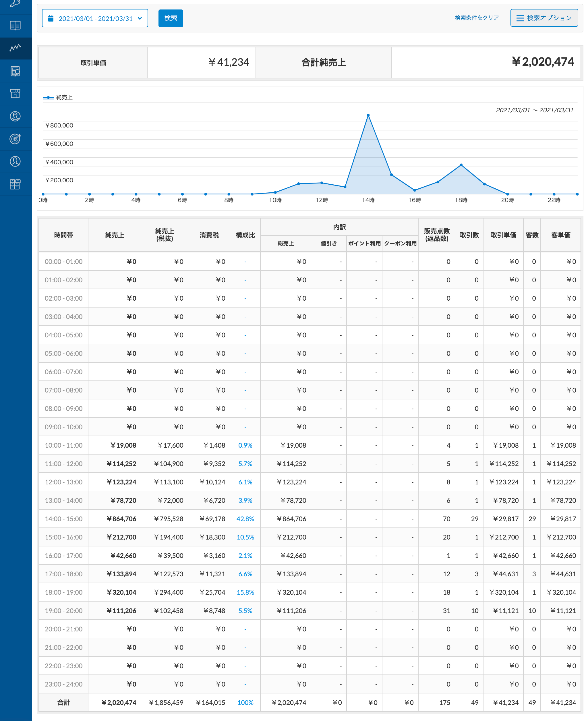This screenshot has height=721, width=588.
Task: Click the ポイント利用 sub-header
Action: coord(364,243)
